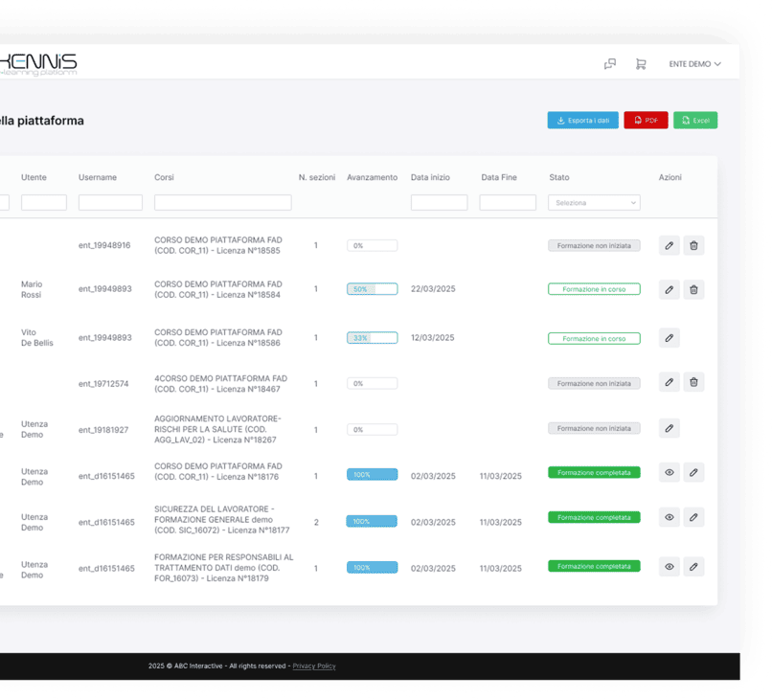Image resolution: width=772 pixels, height=700 pixels.
Task: Click the 'Esporta i dati' button
Action: pos(582,121)
